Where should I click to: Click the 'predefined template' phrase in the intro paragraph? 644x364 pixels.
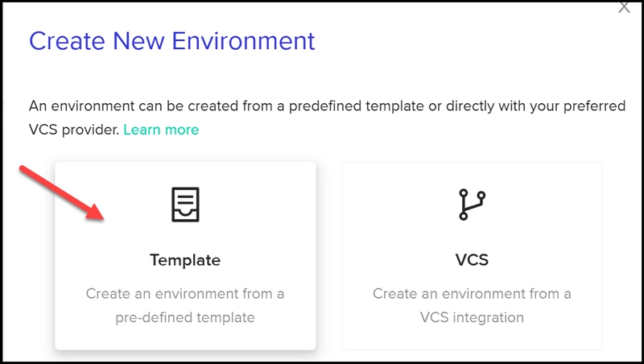pos(356,106)
